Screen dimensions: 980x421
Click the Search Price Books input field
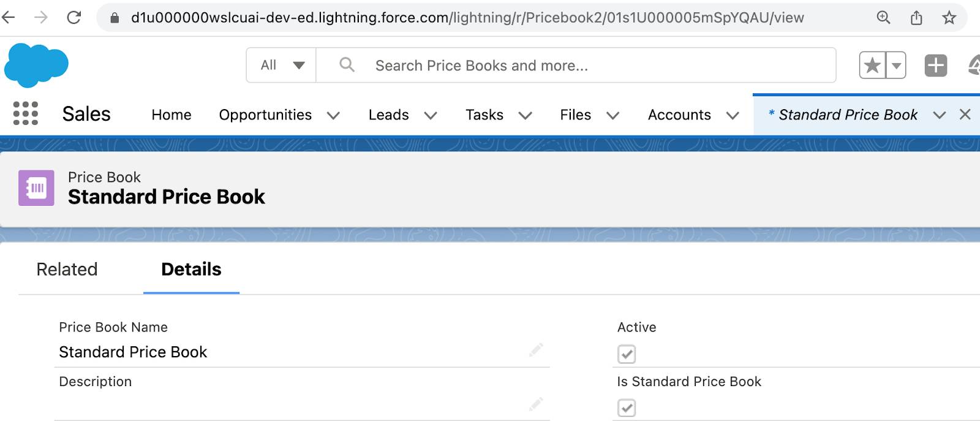pos(576,65)
